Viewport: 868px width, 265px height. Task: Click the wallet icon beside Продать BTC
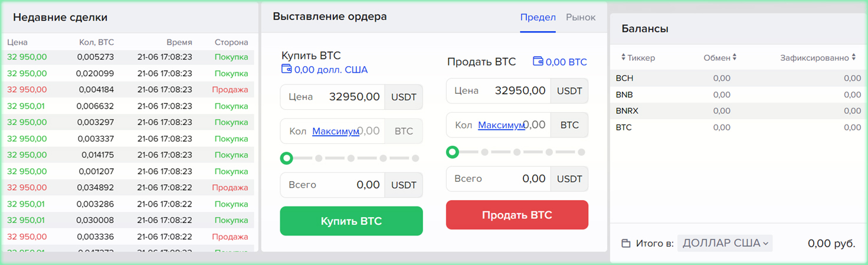(x=538, y=61)
